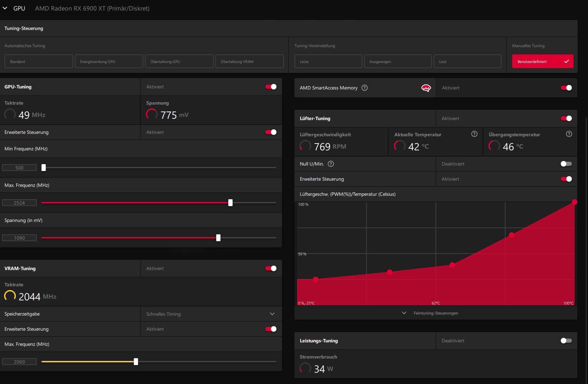The image size is (588, 384).
Task: Click the AMD SmartAccess Memory help icon
Action: point(365,88)
